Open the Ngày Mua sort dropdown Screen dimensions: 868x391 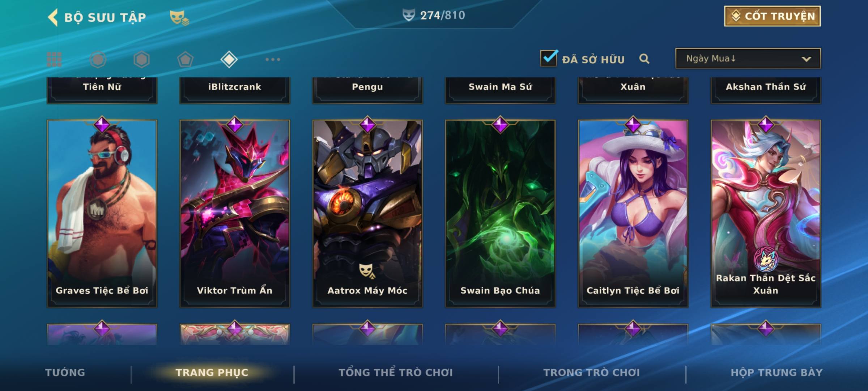click(x=748, y=58)
